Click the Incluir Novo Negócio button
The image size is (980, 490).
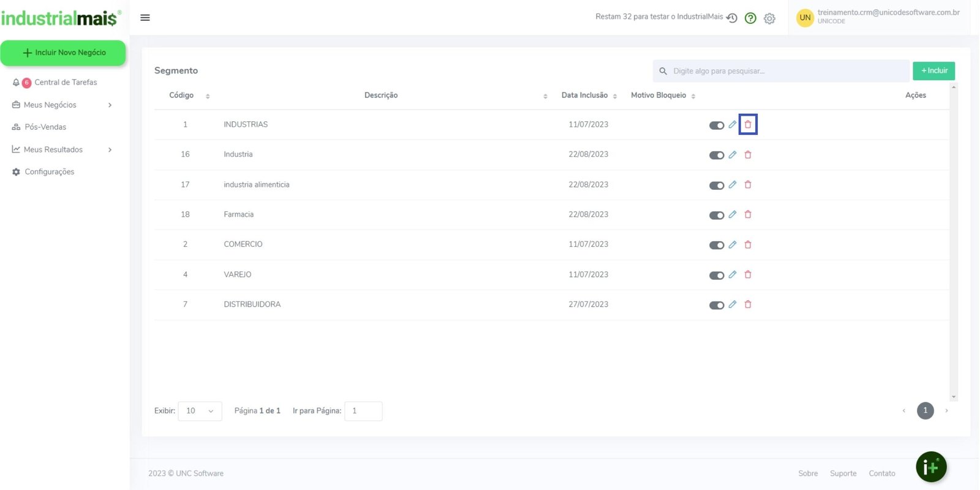coord(63,53)
